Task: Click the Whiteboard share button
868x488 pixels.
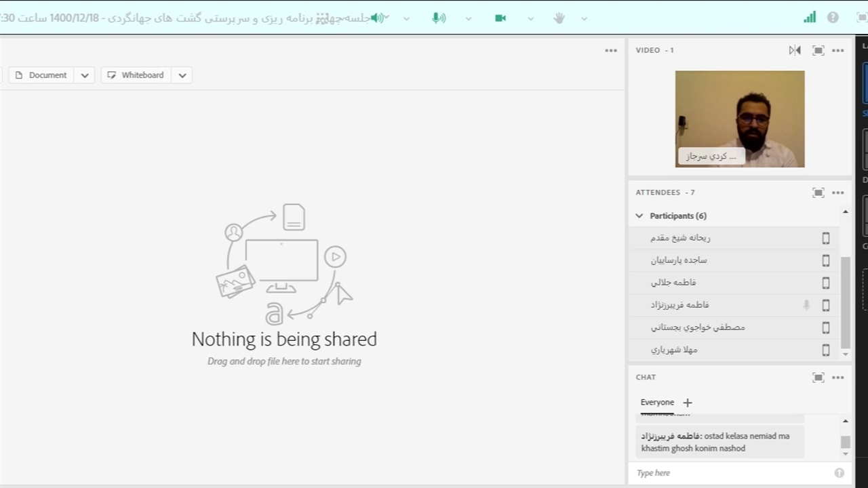Action: click(x=136, y=75)
